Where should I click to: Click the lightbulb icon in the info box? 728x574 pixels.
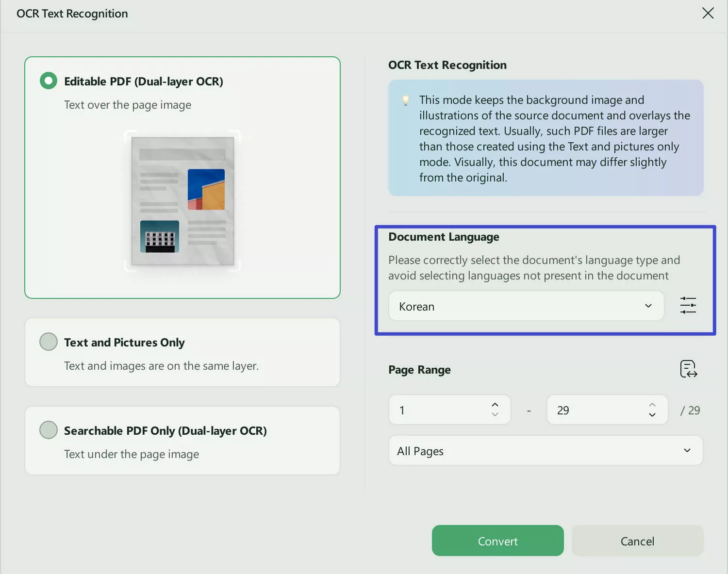pyautogui.click(x=406, y=100)
